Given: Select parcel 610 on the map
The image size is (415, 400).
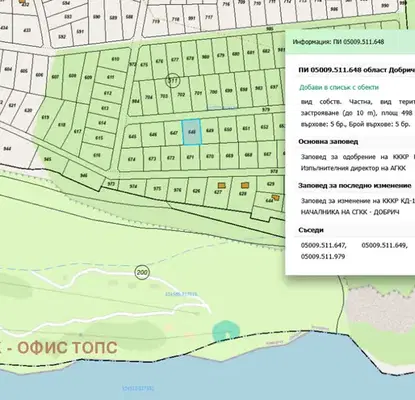Looking at the screenshot, I should (115, 59).
